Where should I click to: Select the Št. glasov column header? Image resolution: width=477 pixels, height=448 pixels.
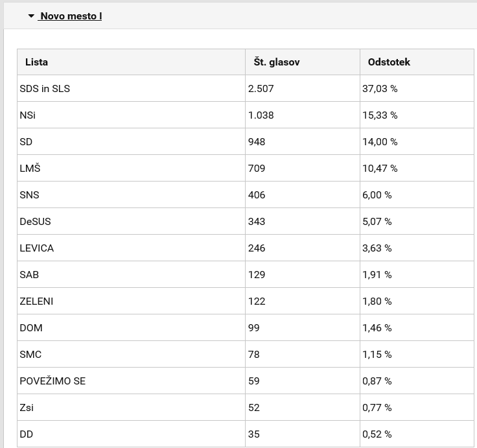(x=303, y=62)
